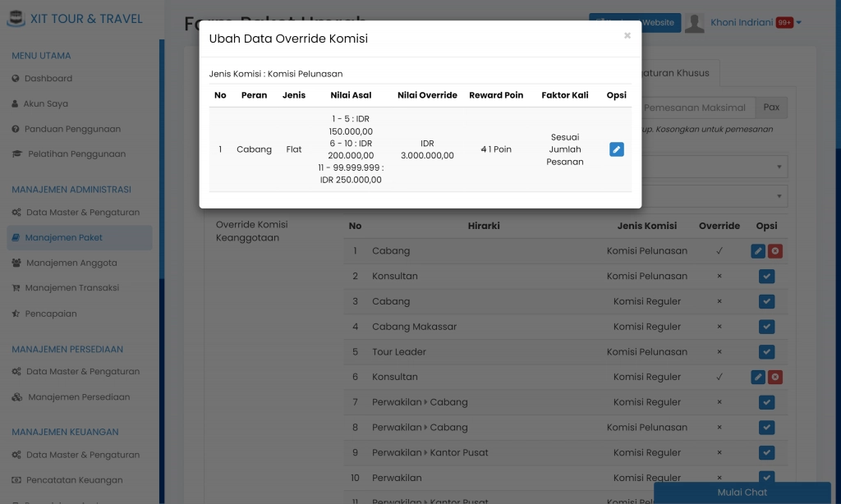Remove the override for row 6 Konsultan

(774, 378)
